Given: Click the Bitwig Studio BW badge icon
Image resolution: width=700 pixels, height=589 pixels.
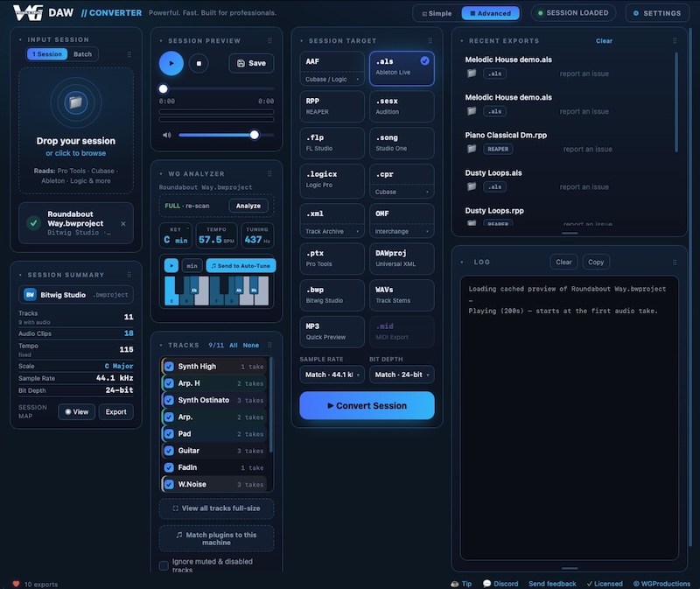Looking at the screenshot, I should [30, 295].
